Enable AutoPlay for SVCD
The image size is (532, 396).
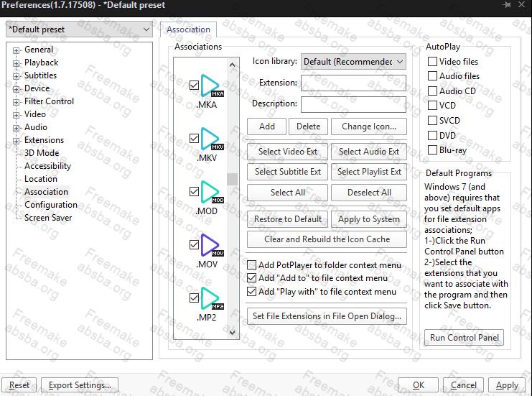[432, 121]
